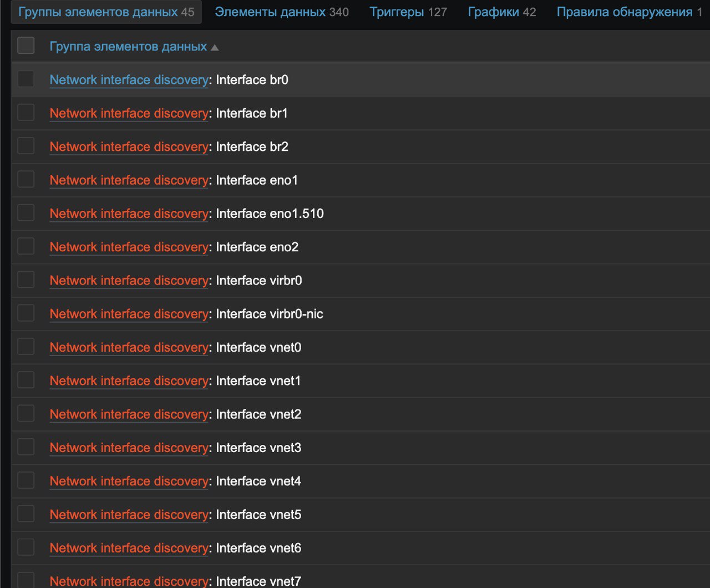The height and width of the screenshot is (588, 710).
Task: Open Network interface discovery link for eno1.510
Action: click(x=129, y=214)
